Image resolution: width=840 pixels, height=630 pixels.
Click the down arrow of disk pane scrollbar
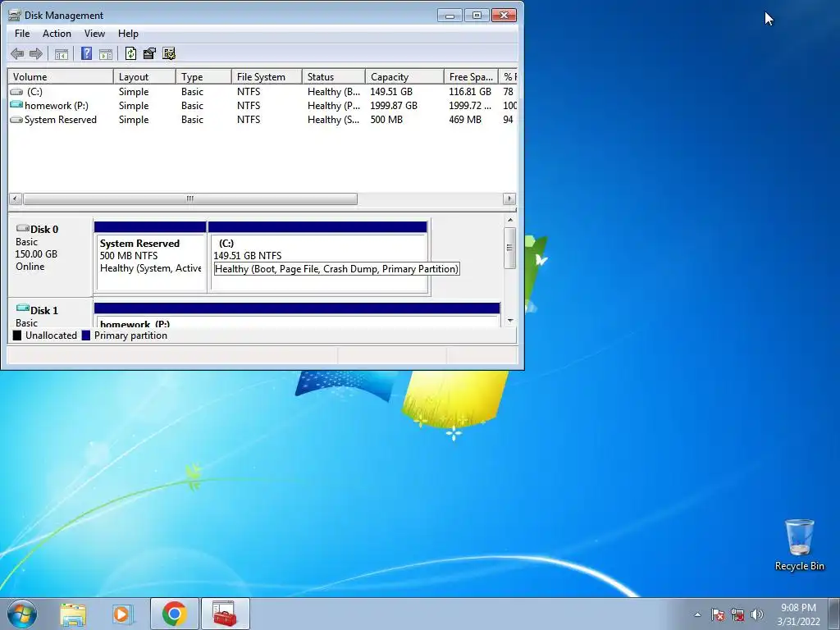click(510, 321)
